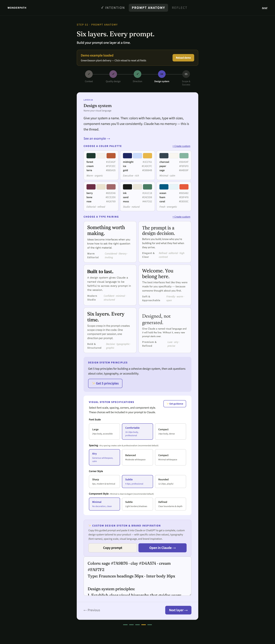275x644 pixels.
Task: Open See an example link
Action: (x=97, y=138)
